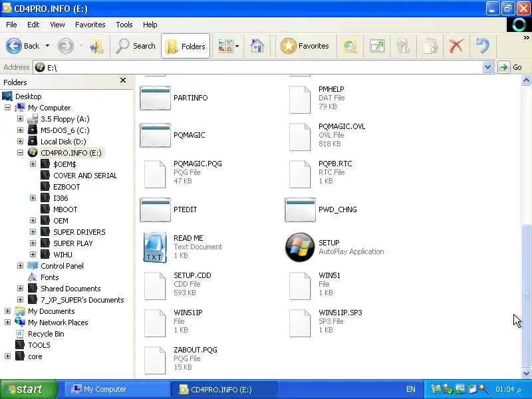
Task: Select the TOOLS folder in tree
Action: [39, 345]
